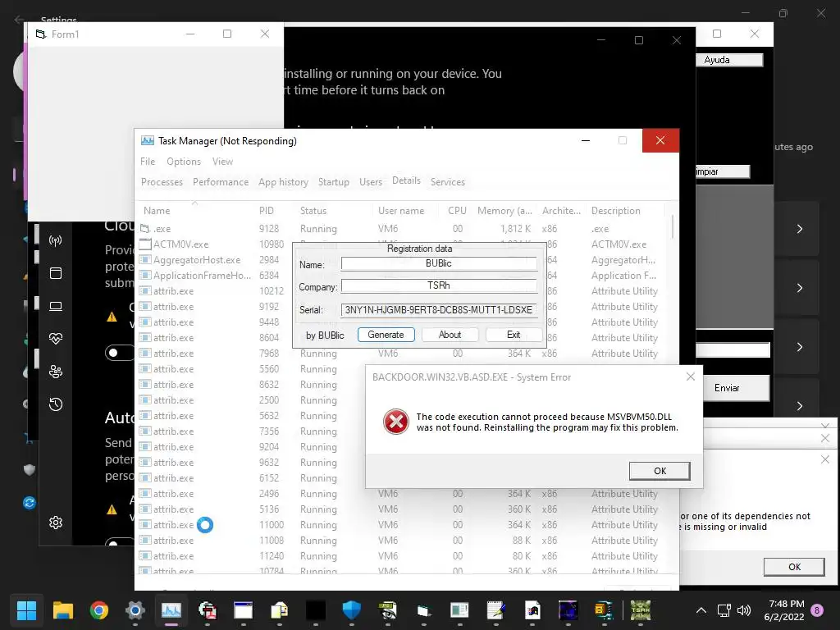Select attrib.exe row with PID 11240
The width and height of the screenshot is (840, 630).
[x=402, y=556]
